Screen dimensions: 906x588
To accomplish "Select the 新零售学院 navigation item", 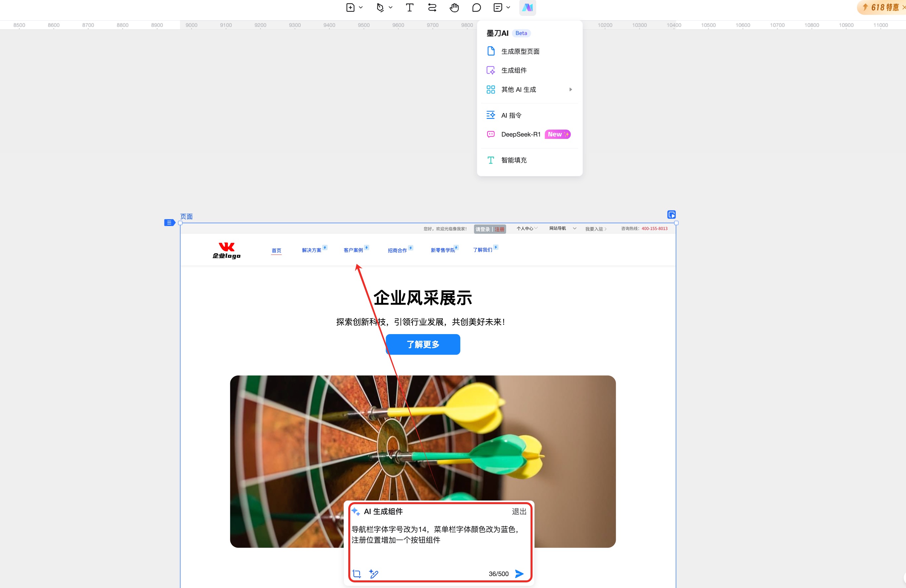I will pyautogui.click(x=443, y=250).
